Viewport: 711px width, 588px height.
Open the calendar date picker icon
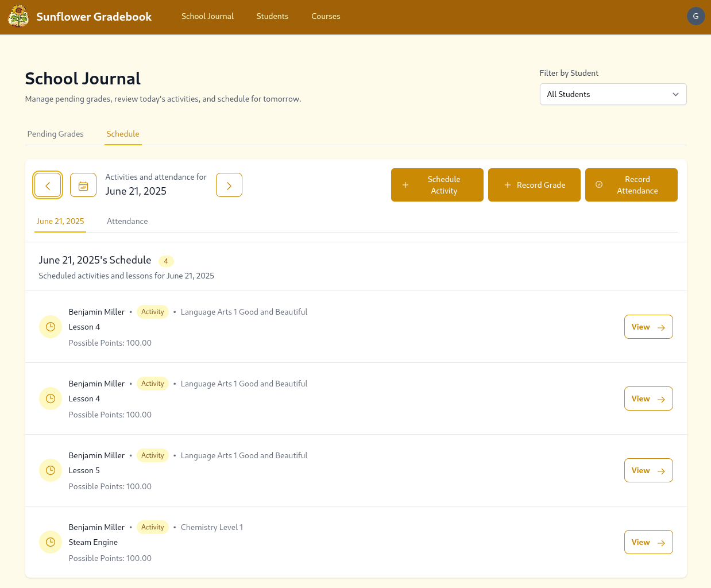pyautogui.click(x=83, y=185)
